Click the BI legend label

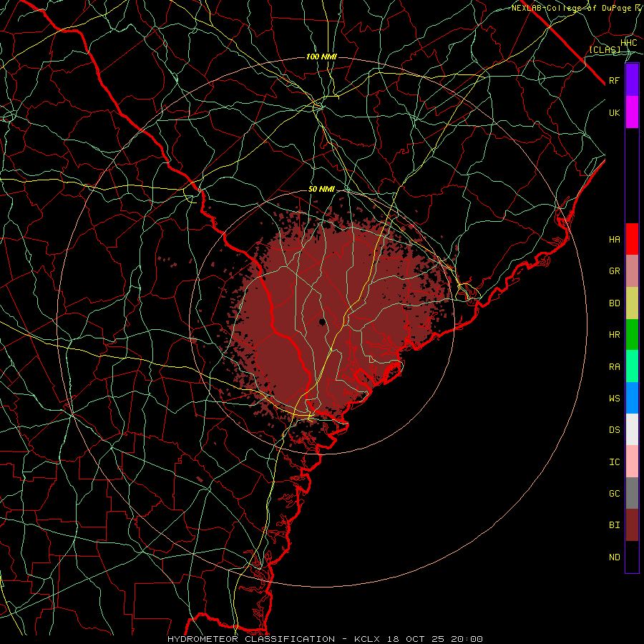[615, 525]
